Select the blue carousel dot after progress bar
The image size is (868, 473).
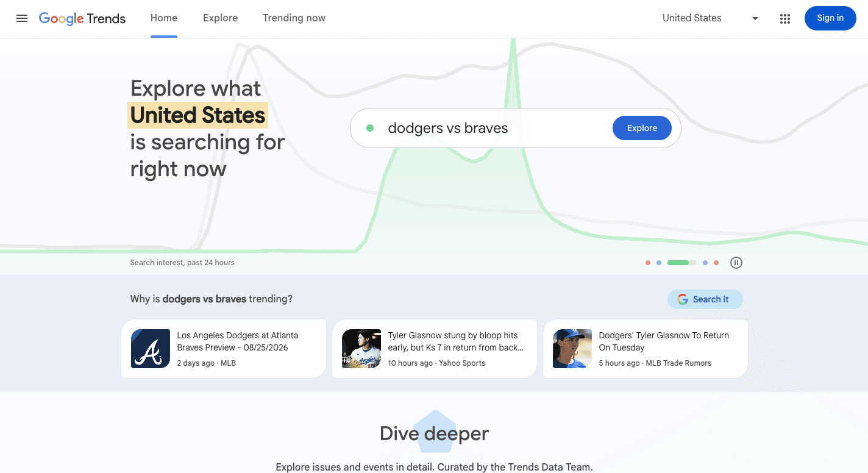[705, 263]
